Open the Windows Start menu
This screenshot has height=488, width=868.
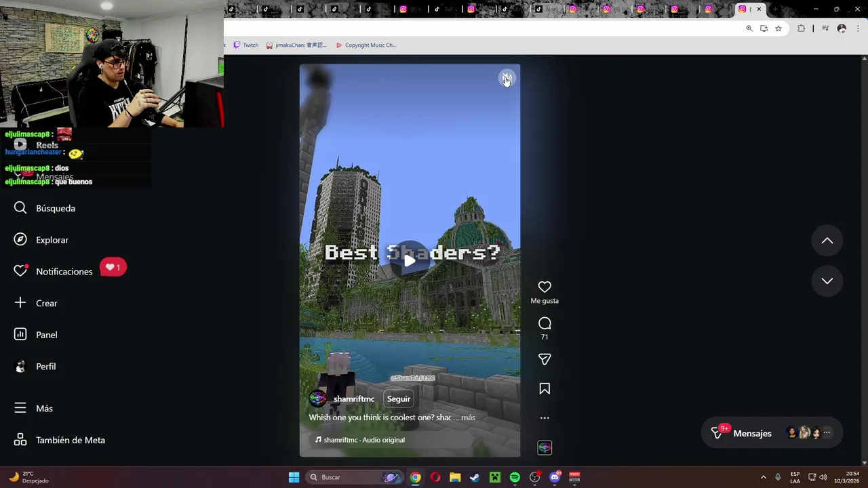point(294,477)
